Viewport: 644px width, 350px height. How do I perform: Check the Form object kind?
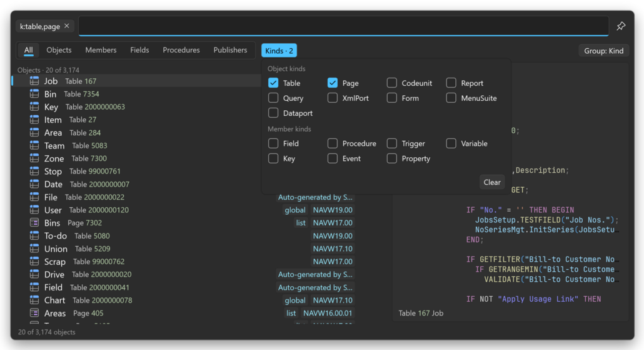[392, 98]
